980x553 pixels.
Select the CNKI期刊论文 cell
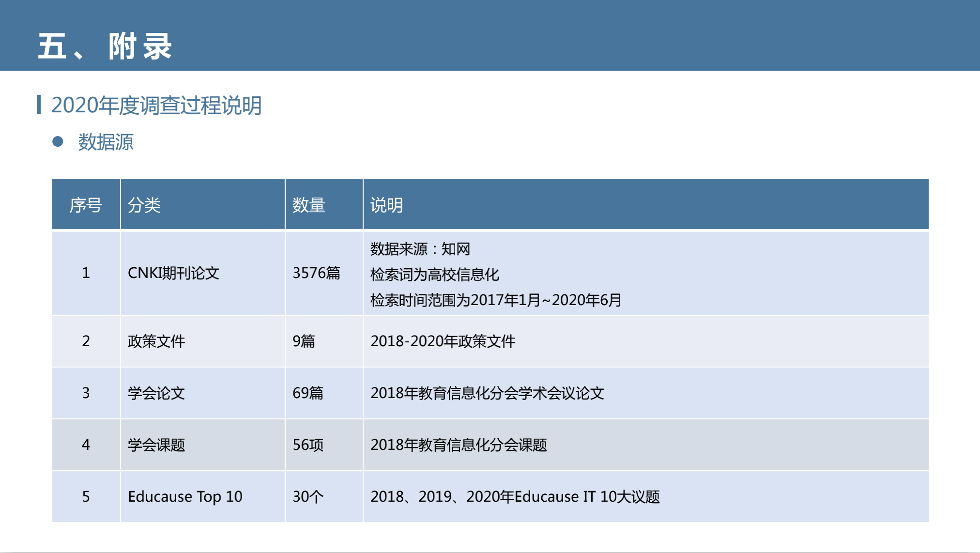click(173, 273)
